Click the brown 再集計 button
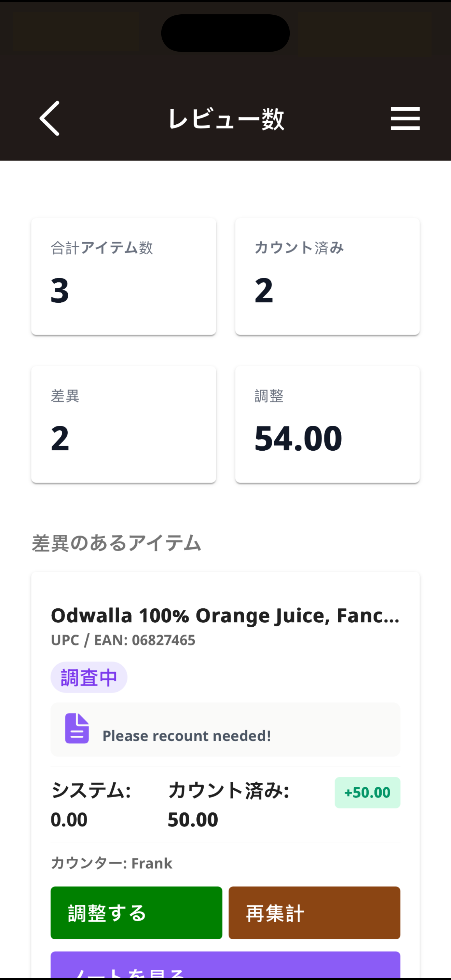The width and height of the screenshot is (451, 980). [314, 913]
